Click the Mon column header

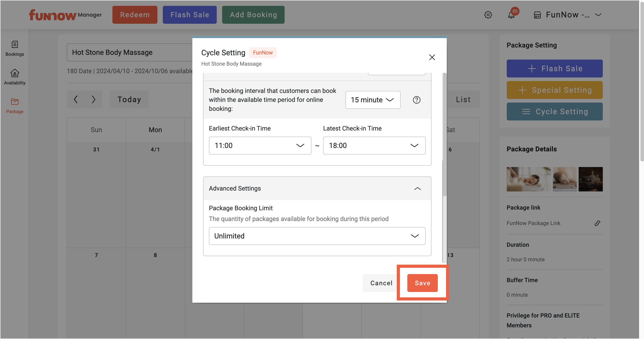pos(155,130)
